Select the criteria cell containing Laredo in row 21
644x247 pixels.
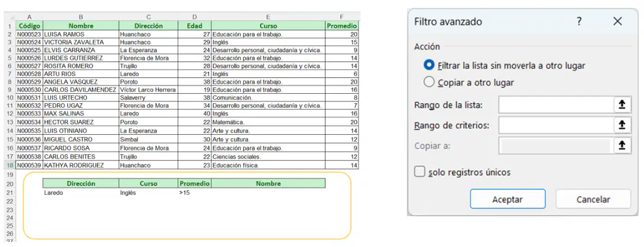click(x=81, y=192)
